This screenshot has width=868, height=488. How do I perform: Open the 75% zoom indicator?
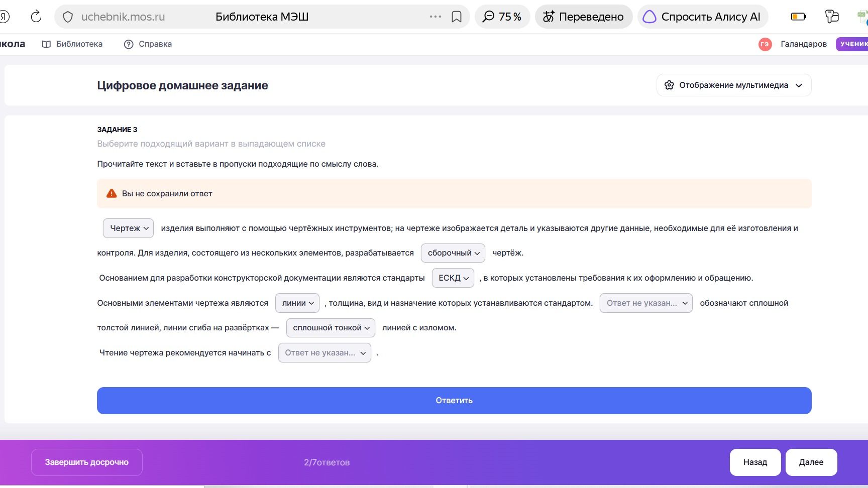502,17
